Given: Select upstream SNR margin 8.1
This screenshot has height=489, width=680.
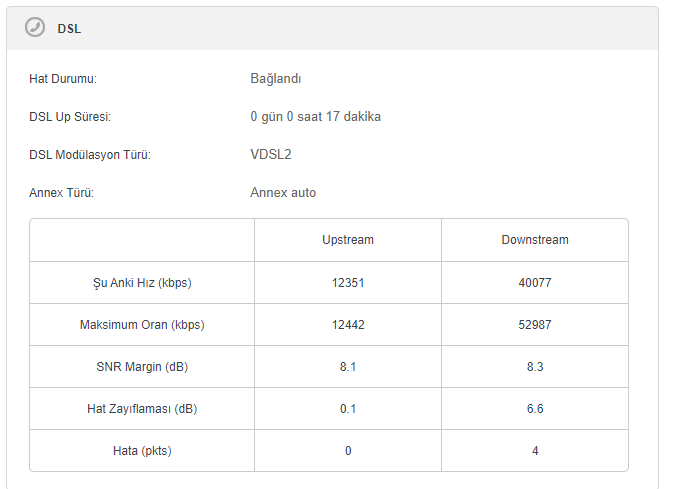Looking at the screenshot, I should (348, 367).
